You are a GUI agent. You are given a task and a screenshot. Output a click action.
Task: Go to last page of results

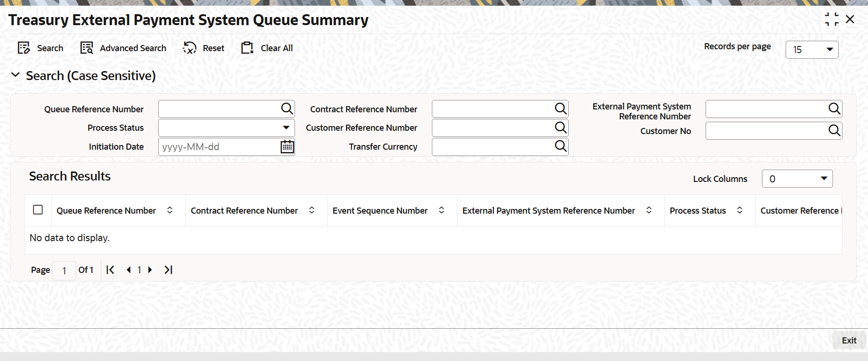168,270
